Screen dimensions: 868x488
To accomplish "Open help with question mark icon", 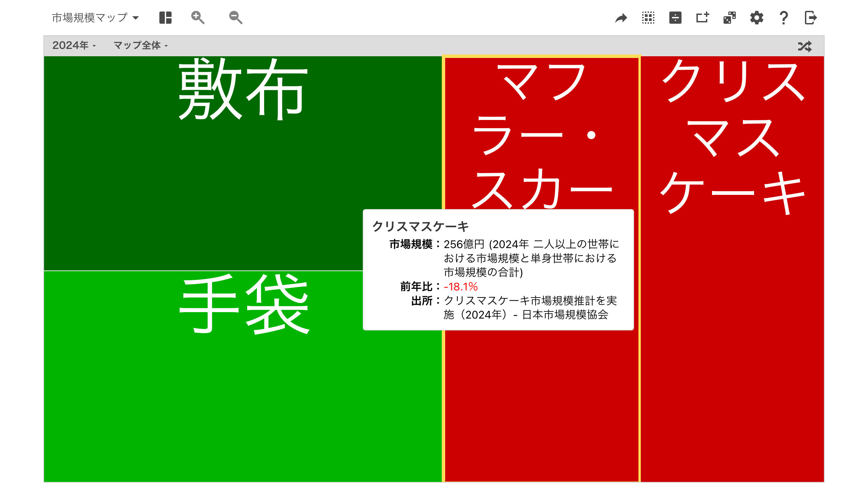I will click(x=784, y=18).
